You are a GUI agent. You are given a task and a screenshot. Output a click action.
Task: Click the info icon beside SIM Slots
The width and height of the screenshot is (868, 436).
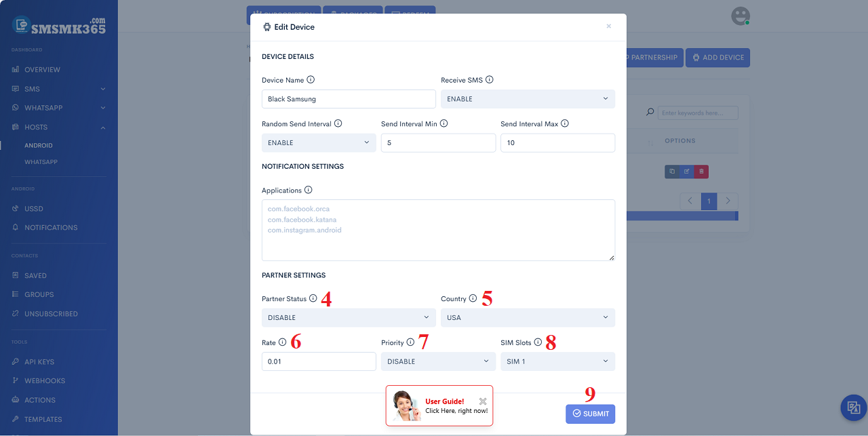(x=538, y=342)
